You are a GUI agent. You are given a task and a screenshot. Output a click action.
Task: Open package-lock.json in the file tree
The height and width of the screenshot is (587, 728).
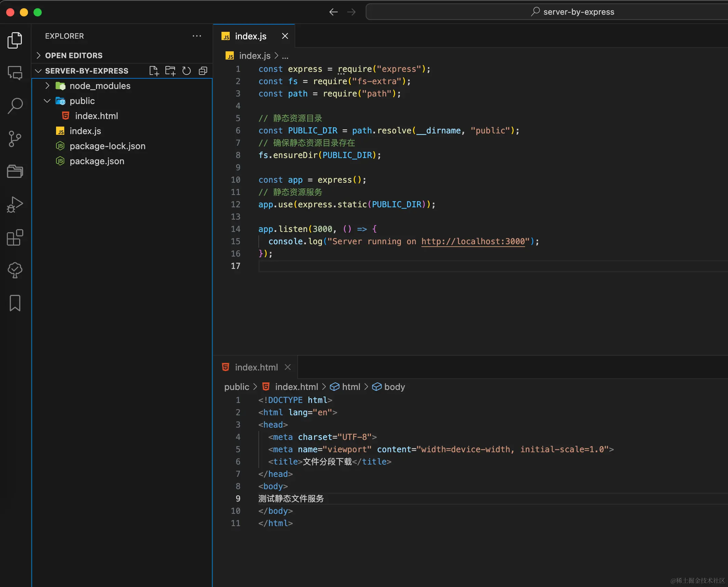click(122, 146)
